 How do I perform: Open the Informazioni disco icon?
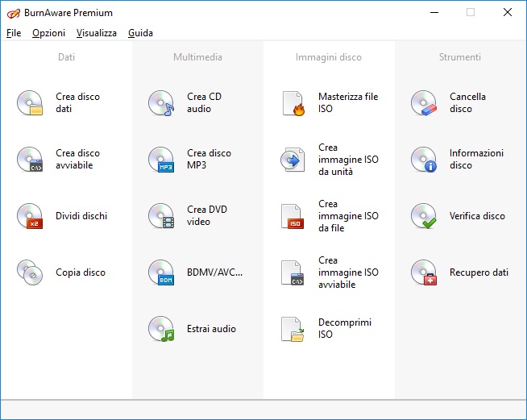[424, 160]
